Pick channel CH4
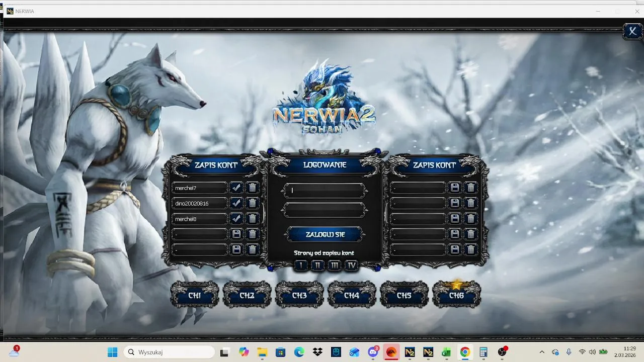Viewport: 644px width, 362px height. click(x=352, y=295)
